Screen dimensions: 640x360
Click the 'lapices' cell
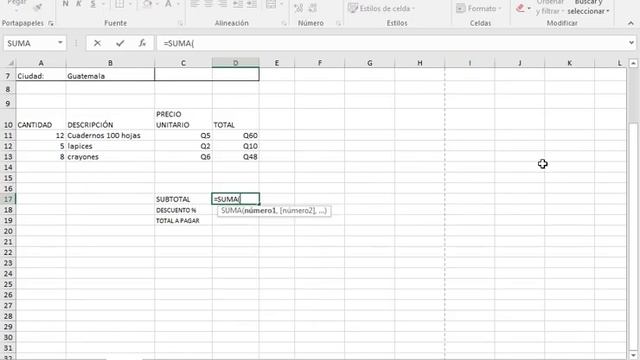[110, 146]
